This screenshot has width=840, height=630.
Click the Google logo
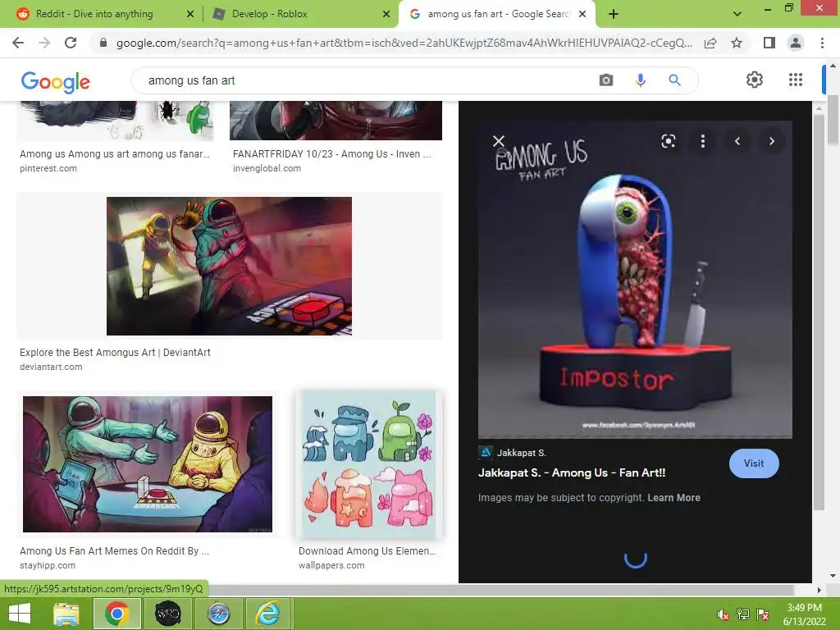[56, 81]
